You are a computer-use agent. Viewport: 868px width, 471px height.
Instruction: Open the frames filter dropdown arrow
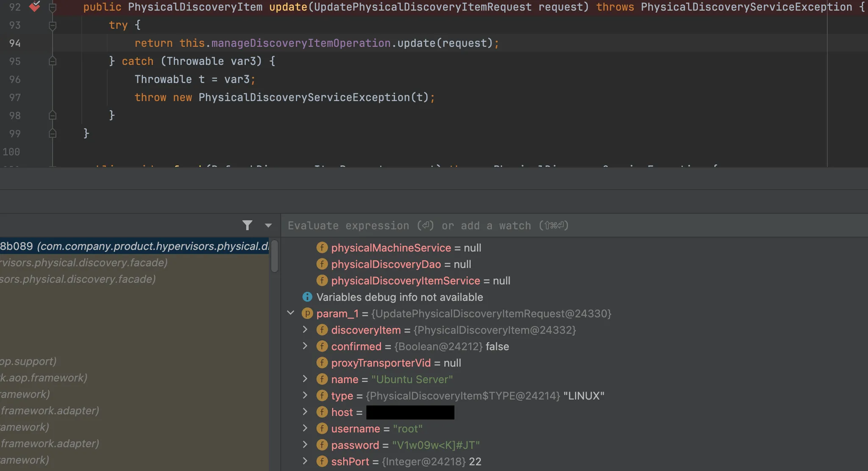[268, 225]
